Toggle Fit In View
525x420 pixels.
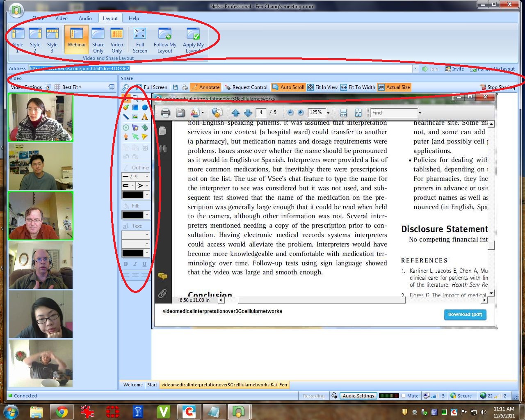(322, 87)
